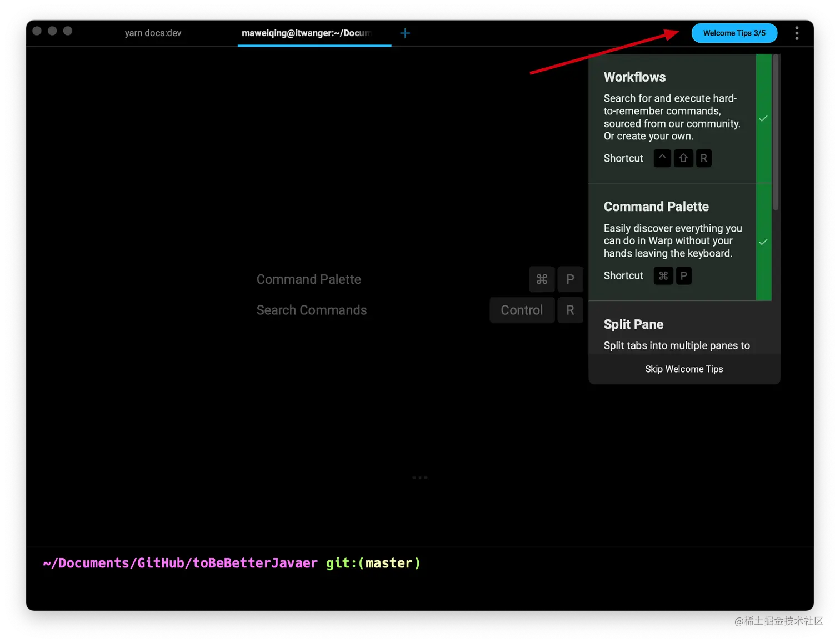Click the Shift arrow key in Workflows shortcut
The width and height of the screenshot is (840, 643).
(x=683, y=158)
